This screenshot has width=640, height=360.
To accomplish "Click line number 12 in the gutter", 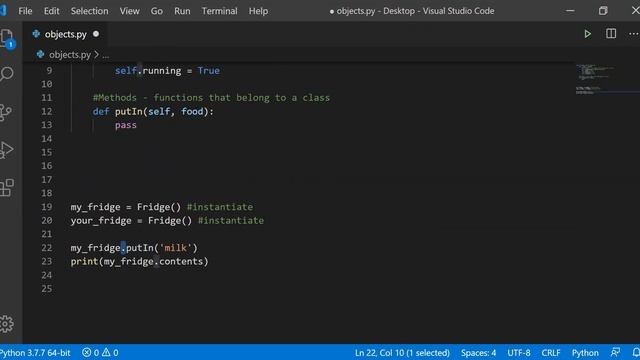I will pyautogui.click(x=47, y=111).
